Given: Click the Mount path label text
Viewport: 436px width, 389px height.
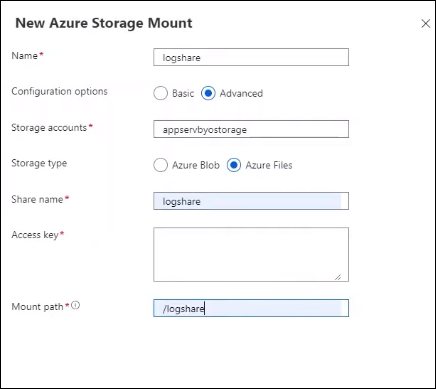Looking at the screenshot, I should coord(37,307).
